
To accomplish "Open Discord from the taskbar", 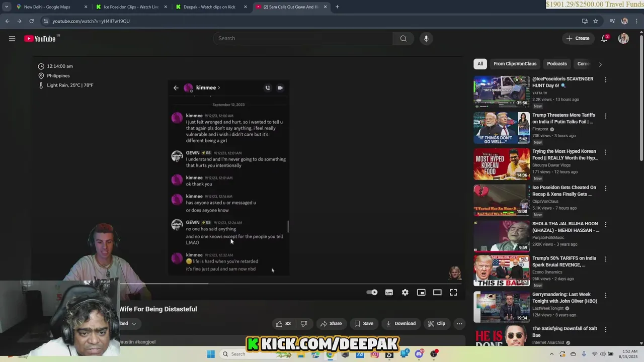I will 419,354.
